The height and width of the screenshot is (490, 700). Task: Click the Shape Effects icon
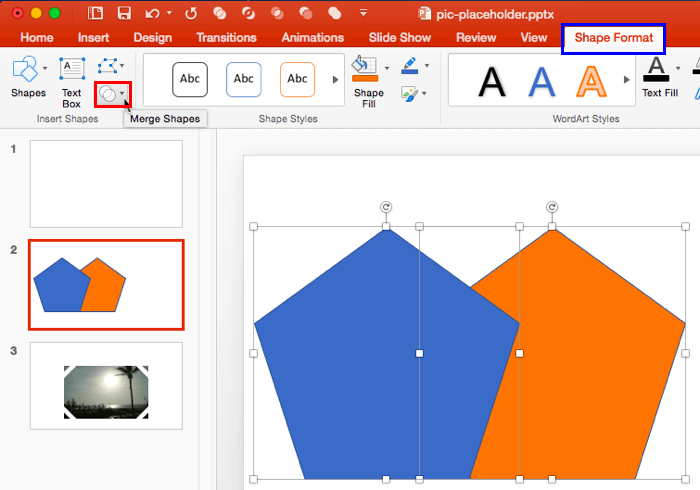(409, 94)
